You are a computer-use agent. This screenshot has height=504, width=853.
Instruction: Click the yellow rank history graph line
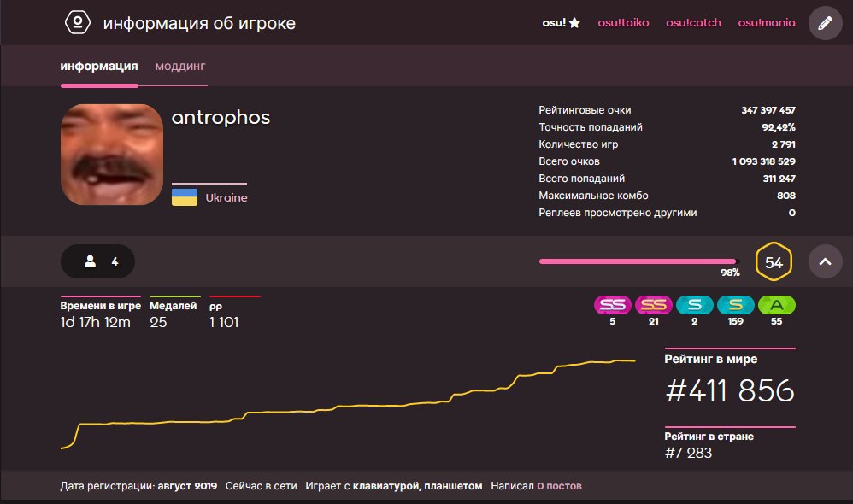pos(348,407)
